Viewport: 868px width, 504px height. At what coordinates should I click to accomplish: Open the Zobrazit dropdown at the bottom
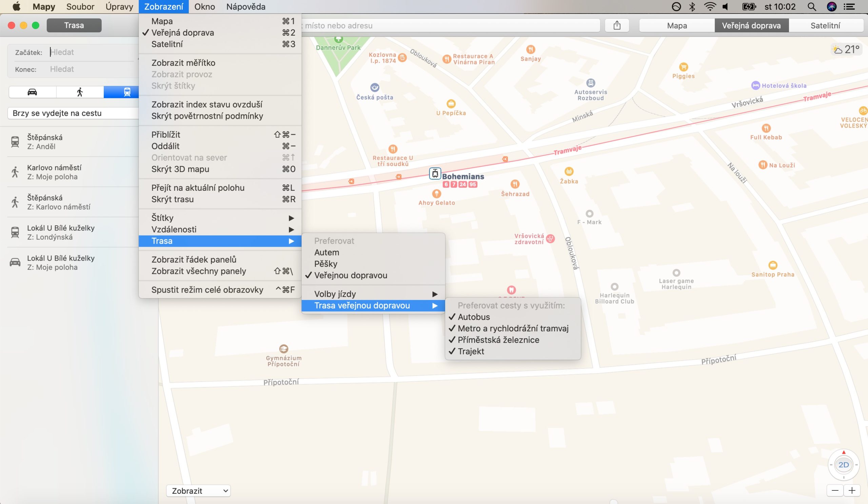(198, 490)
